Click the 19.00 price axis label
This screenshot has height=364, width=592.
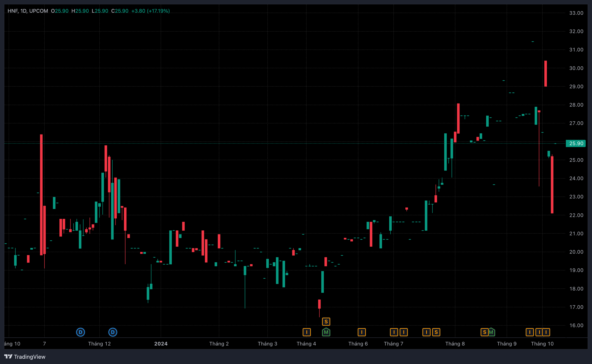tap(576, 270)
